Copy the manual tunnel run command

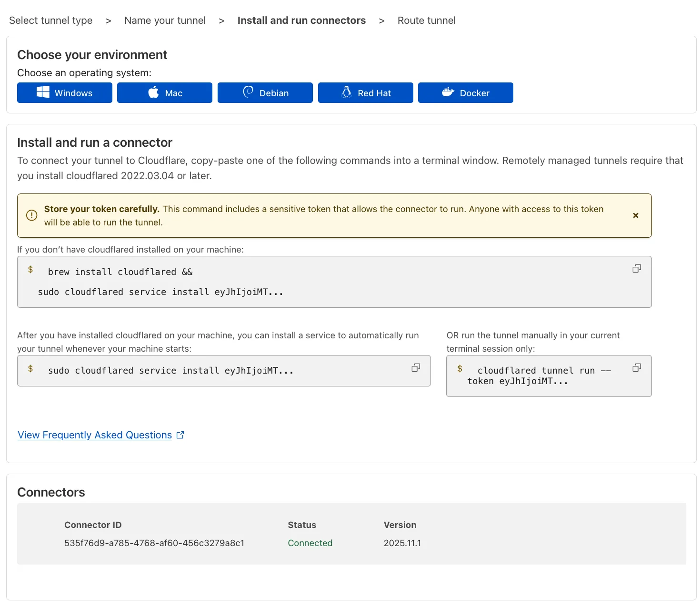coord(637,367)
